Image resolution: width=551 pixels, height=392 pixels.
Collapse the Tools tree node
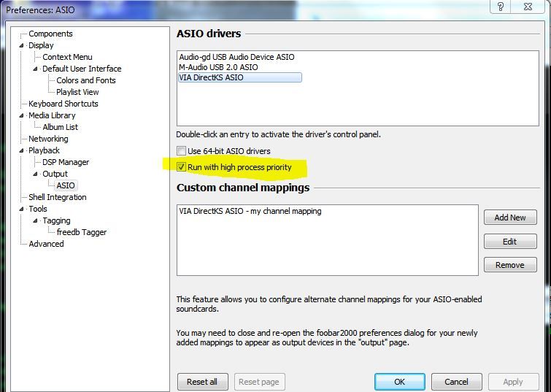tap(22, 209)
